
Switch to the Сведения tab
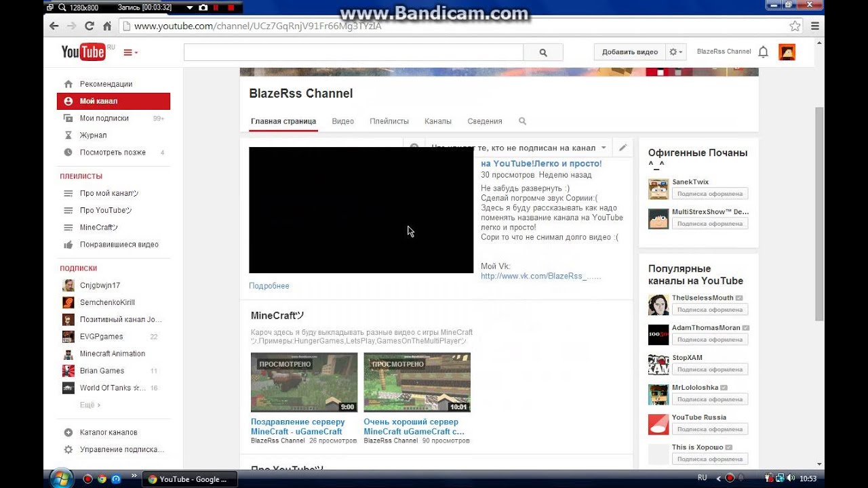(x=485, y=121)
